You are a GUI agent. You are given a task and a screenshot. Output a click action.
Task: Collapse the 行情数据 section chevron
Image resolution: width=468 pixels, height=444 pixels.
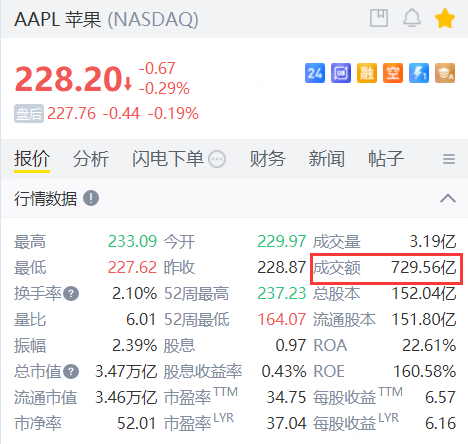coord(448,198)
